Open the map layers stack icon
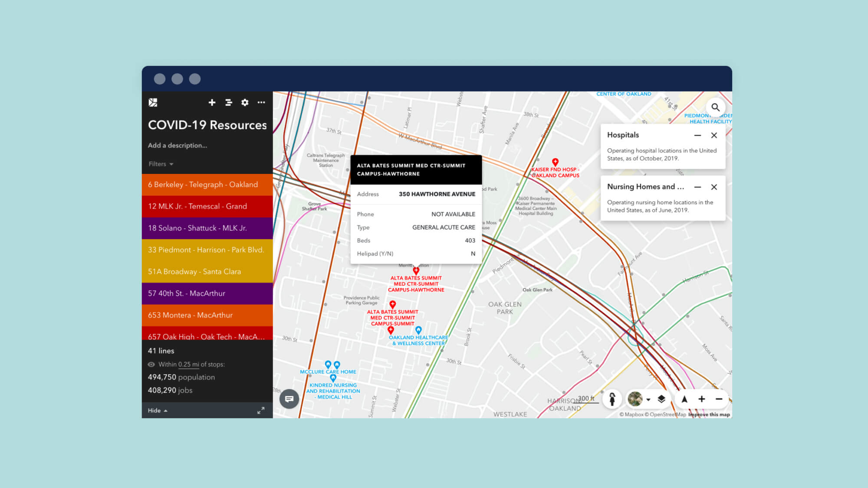Screen dimensions: 868x488 pyautogui.click(x=661, y=399)
